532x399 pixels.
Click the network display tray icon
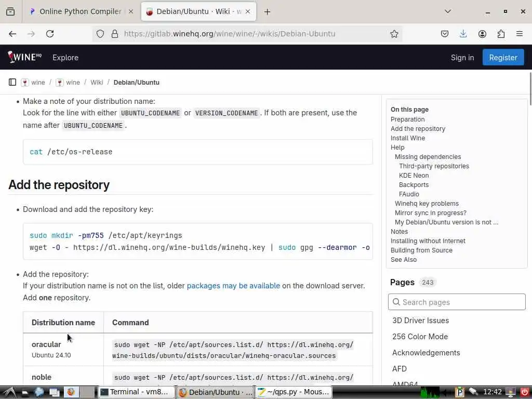510,392
